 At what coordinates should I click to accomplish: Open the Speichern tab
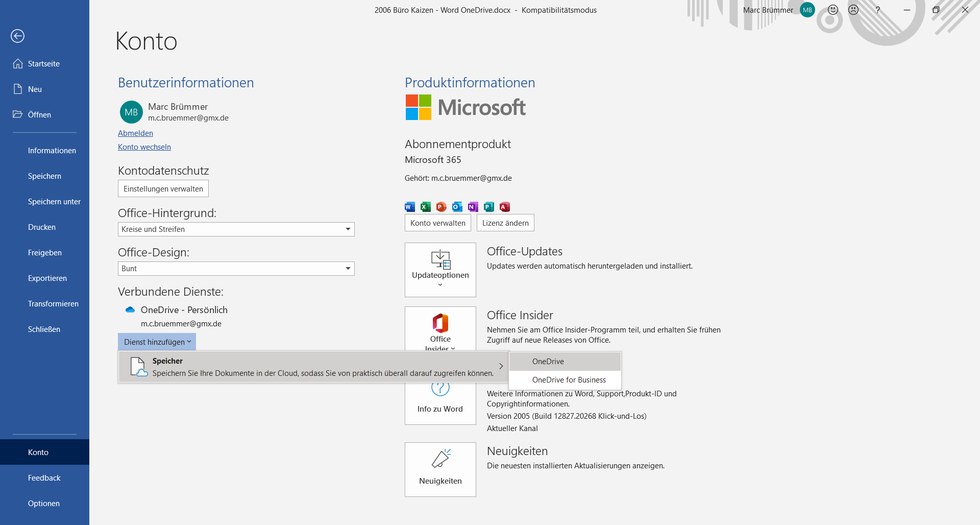click(44, 176)
